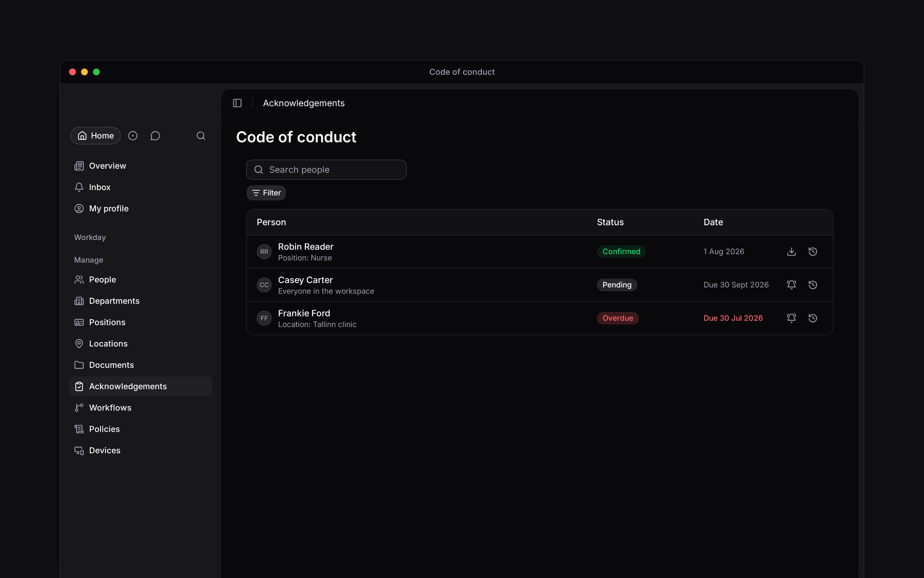Viewport: 924px width, 578px height.
Task: Focus the Search people field
Action: 326,170
